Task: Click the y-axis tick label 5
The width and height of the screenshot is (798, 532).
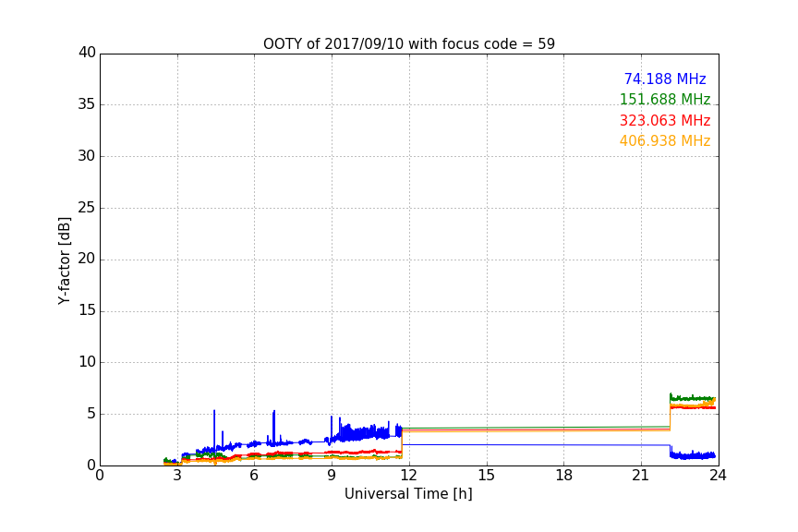Action: pos(91,414)
